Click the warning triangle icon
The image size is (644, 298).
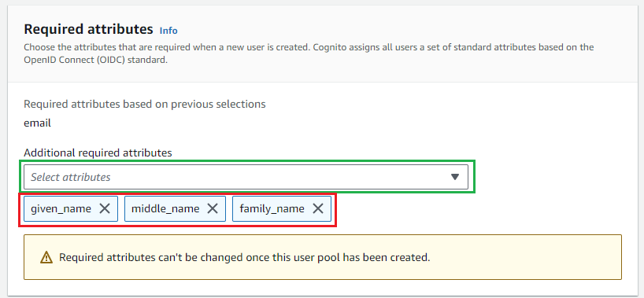click(46, 257)
